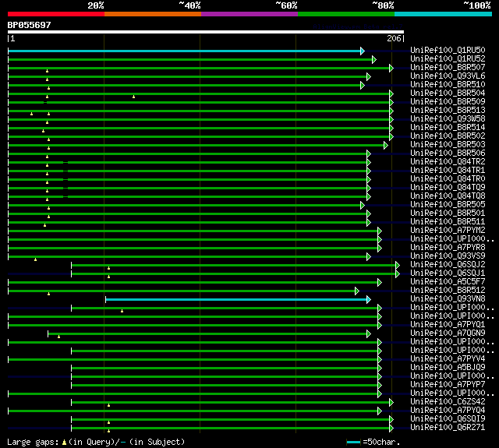Select the UniRef100_B8R512 label

click(x=448, y=291)
